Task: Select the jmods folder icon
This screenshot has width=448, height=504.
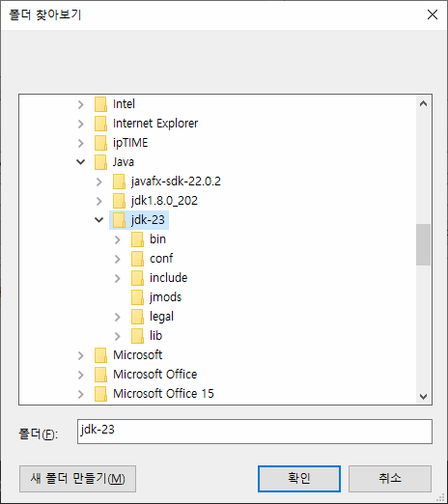Action: [x=137, y=297]
